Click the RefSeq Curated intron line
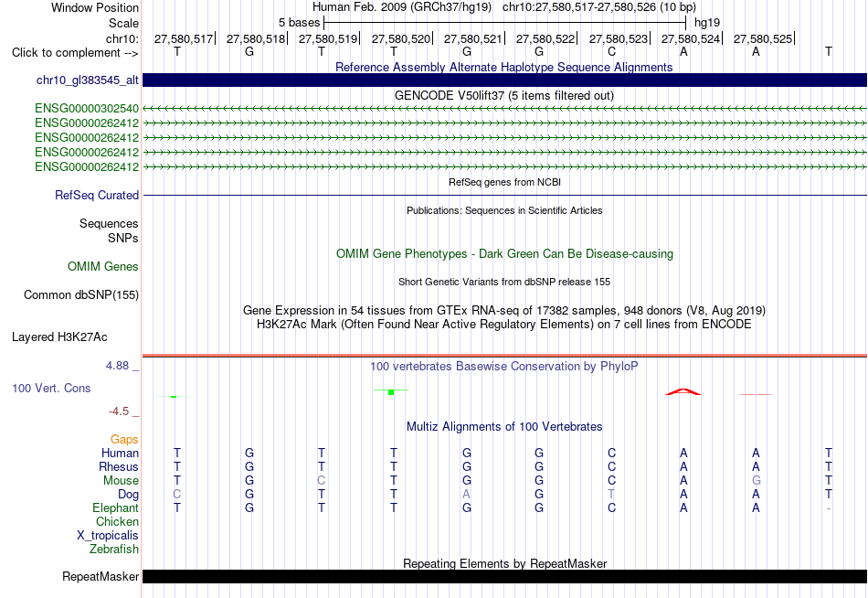 pos(504,195)
